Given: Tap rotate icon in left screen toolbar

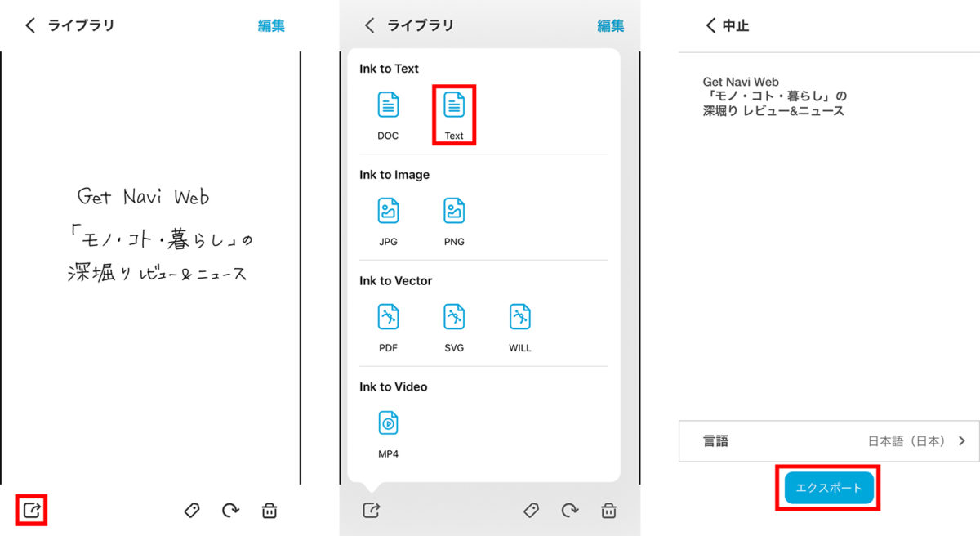Looking at the screenshot, I should 231,511.
